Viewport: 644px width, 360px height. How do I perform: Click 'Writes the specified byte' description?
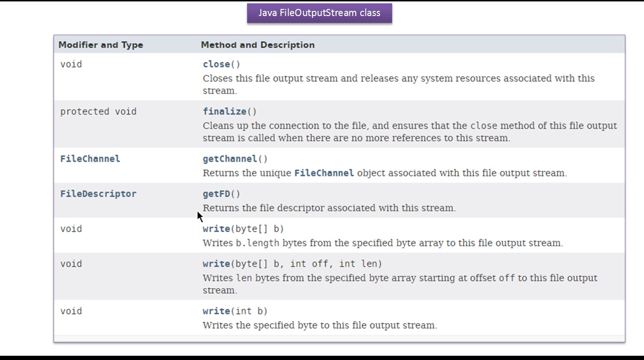(320, 325)
